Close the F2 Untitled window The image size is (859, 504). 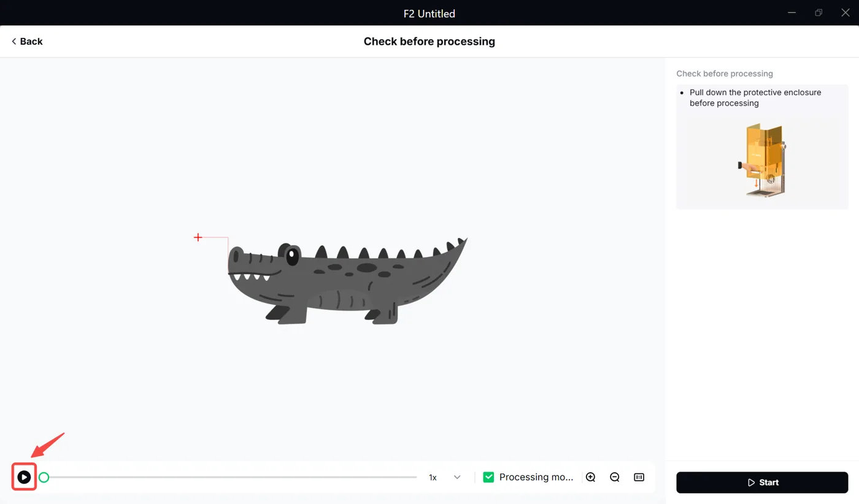tap(846, 13)
